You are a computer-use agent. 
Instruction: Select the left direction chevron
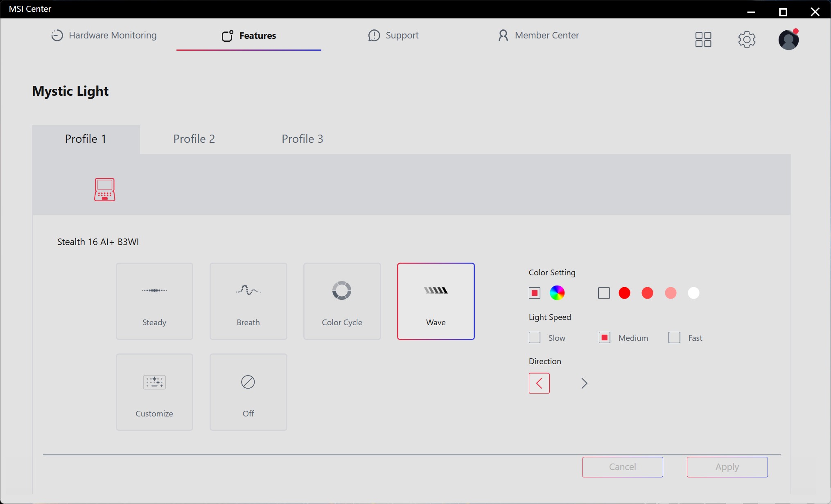pos(539,383)
